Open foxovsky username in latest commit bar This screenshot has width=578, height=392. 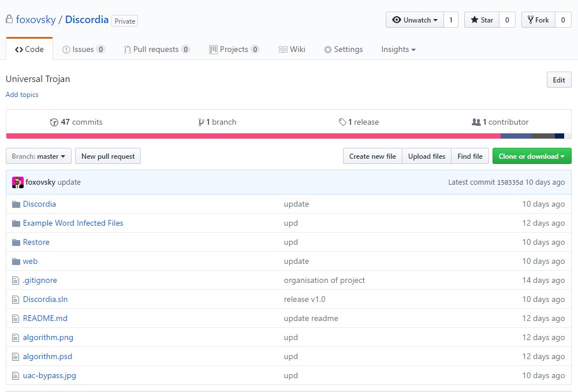(40, 182)
